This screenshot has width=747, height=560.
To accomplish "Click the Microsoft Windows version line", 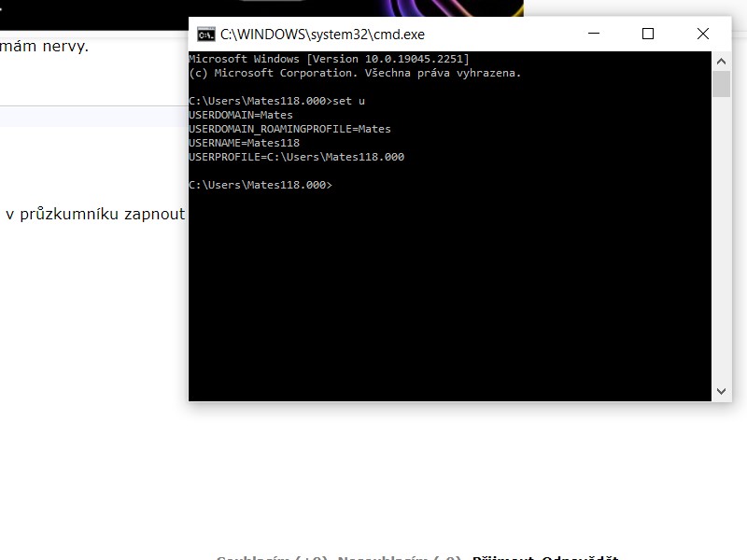I will point(329,59).
